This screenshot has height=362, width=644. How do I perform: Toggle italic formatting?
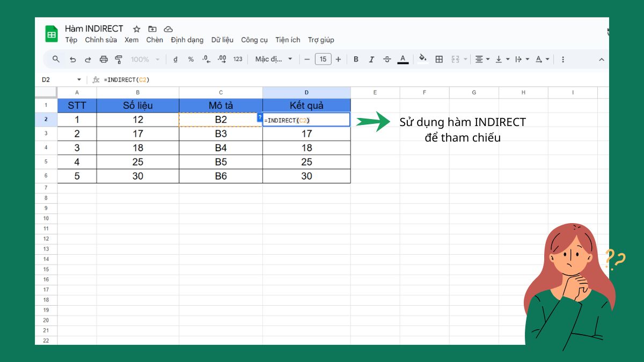[371, 59]
